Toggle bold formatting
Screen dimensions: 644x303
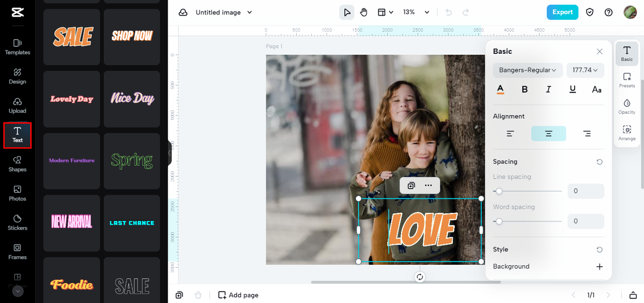click(524, 90)
